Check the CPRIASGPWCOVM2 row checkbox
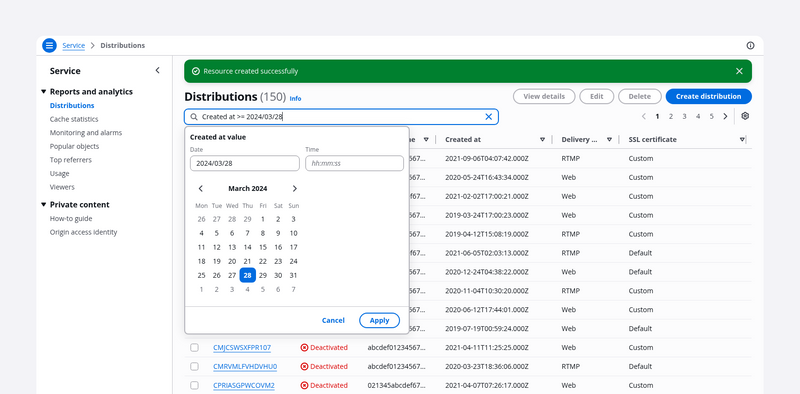 click(x=194, y=385)
